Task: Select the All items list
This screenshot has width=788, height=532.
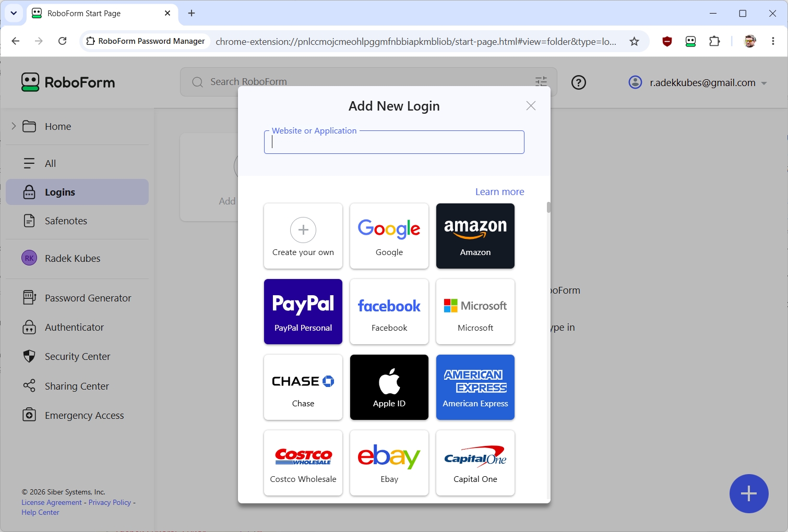Action: point(77,163)
